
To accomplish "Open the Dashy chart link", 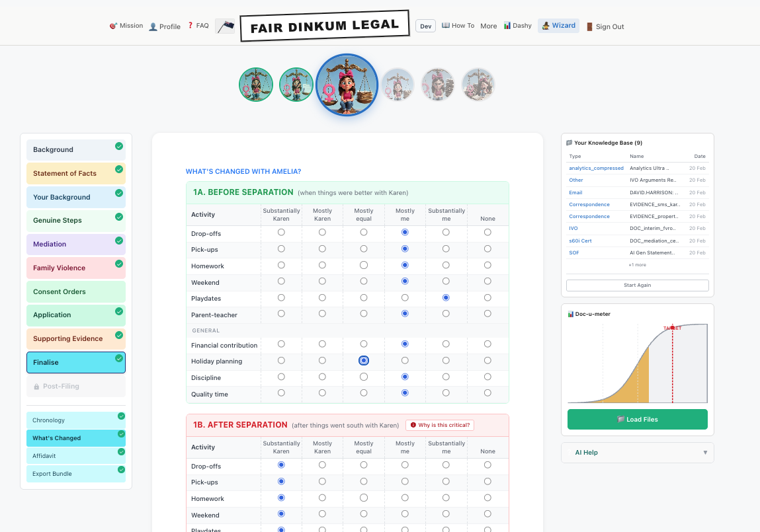I will (x=517, y=26).
